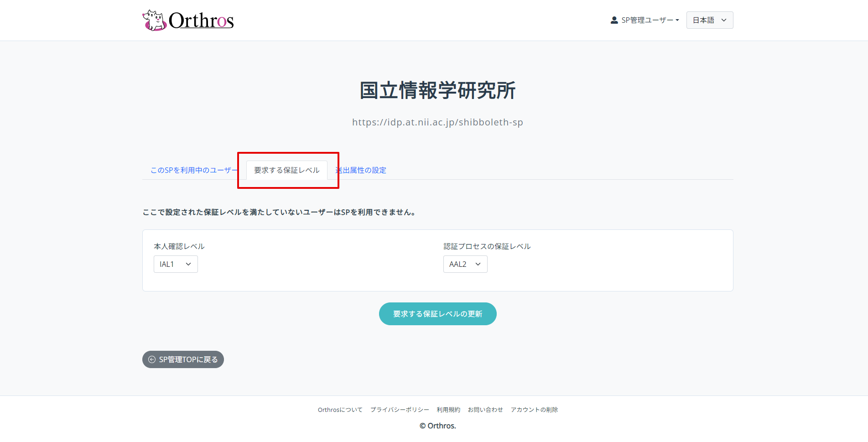The image size is (868, 442).
Task: Open the お問い合わせ footer link
Action: [485, 410]
